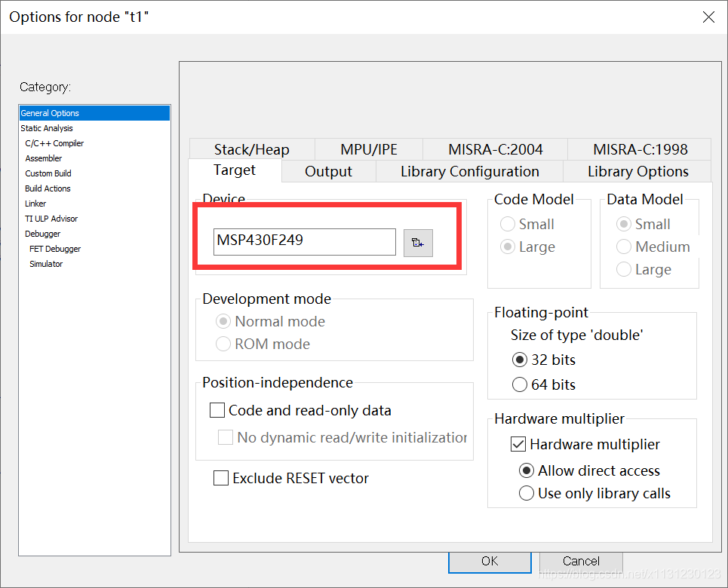728x588 pixels.
Task: Toggle the Exclude RESET vector checkbox
Action: [221, 479]
